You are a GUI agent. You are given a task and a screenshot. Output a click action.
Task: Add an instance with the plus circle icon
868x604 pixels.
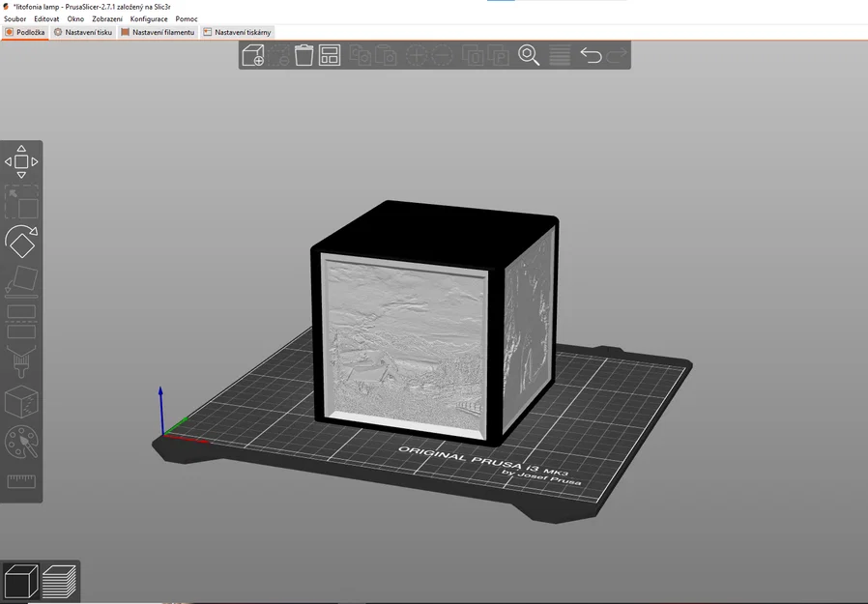(x=417, y=55)
